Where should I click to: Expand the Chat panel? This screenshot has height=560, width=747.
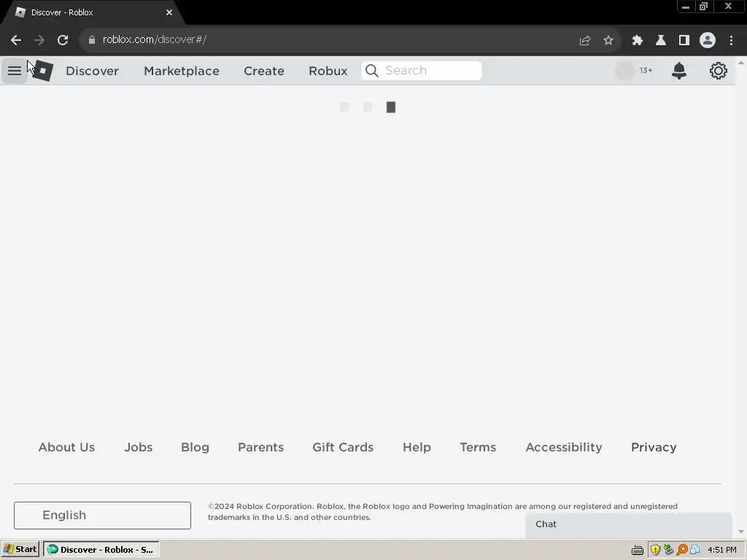[628, 524]
